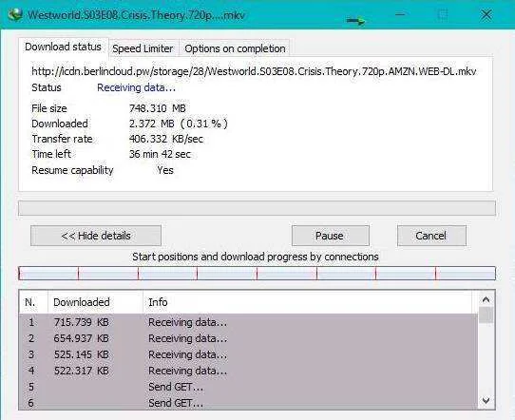Image resolution: width=515 pixels, height=420 pixels.
Task: Pause the current download
Action: [330, 236]
